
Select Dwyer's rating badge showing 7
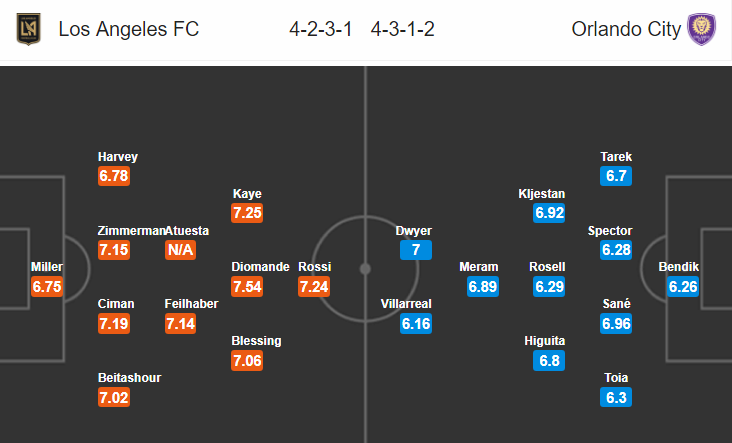tap(416, 250)
